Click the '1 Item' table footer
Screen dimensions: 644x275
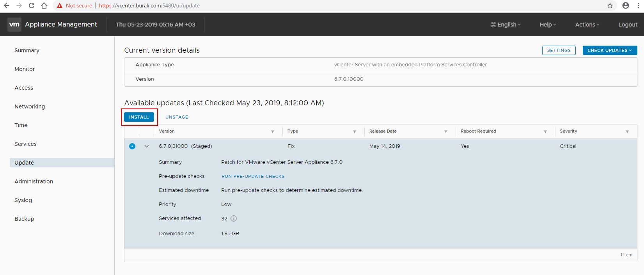[x=626, y=255]
